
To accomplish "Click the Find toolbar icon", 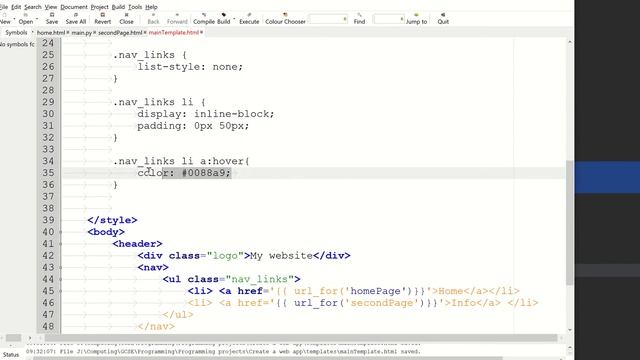I will [359, 18].
